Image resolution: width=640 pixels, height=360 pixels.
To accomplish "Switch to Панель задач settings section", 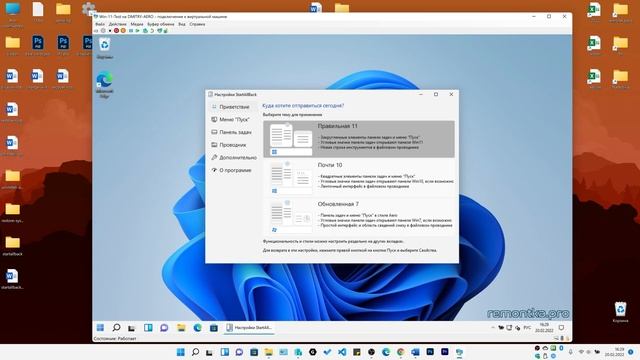I will click(x=234, y=132).
